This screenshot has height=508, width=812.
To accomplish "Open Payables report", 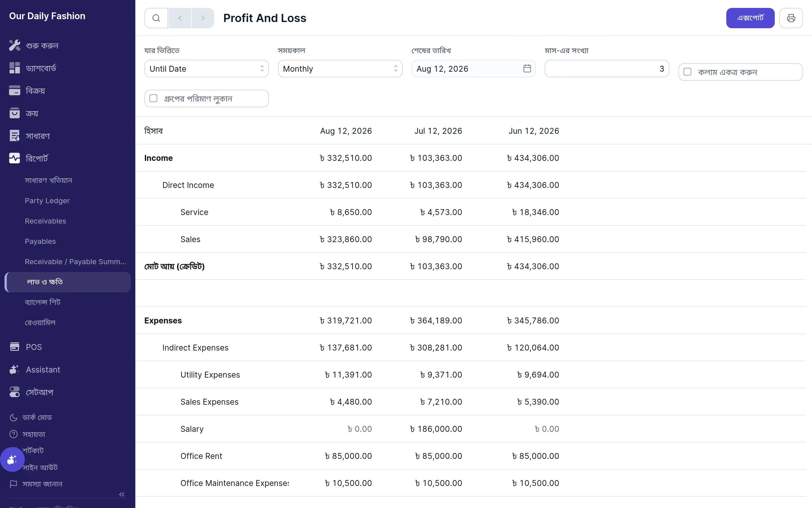I will [40, 241].
